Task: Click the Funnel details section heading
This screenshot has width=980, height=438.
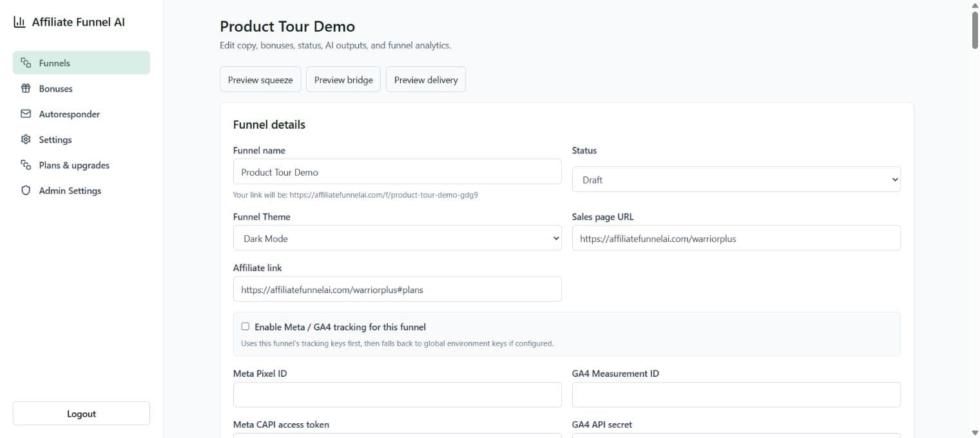Action: [x=269, y=124]
